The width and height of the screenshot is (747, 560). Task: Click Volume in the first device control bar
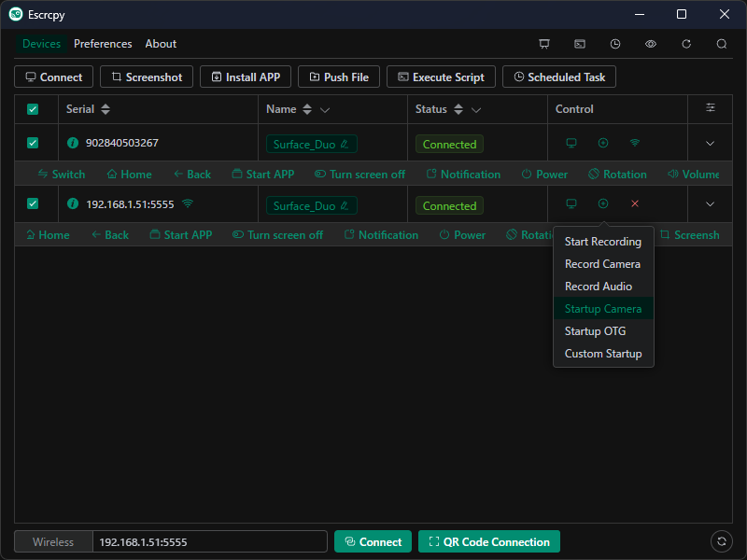[x=694, y=175]
